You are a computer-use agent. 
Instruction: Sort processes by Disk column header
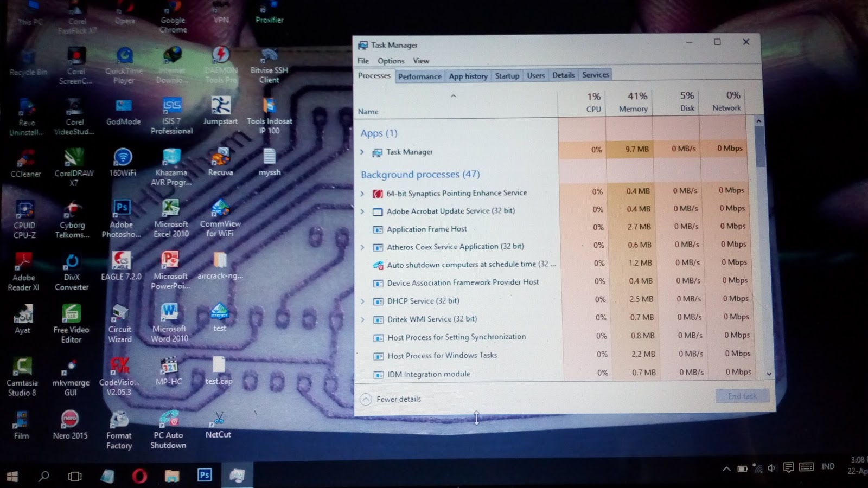pos(676,101)
